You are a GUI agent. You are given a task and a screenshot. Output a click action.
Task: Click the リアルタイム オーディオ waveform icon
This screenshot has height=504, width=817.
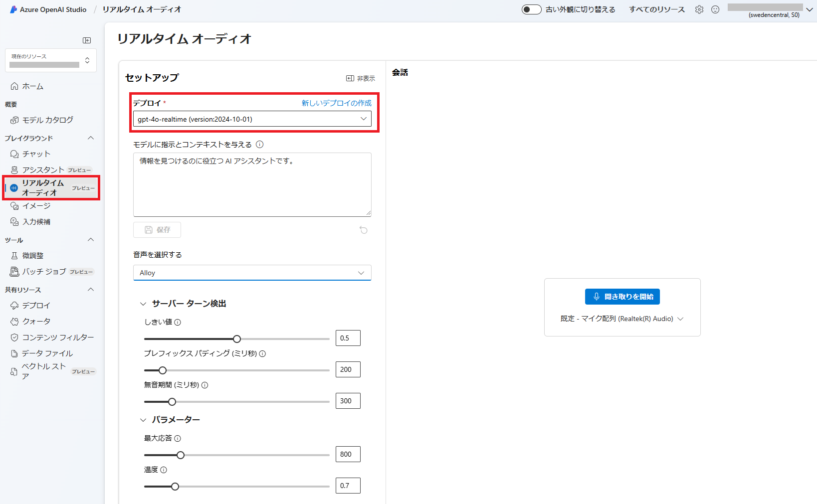(14, 188)
